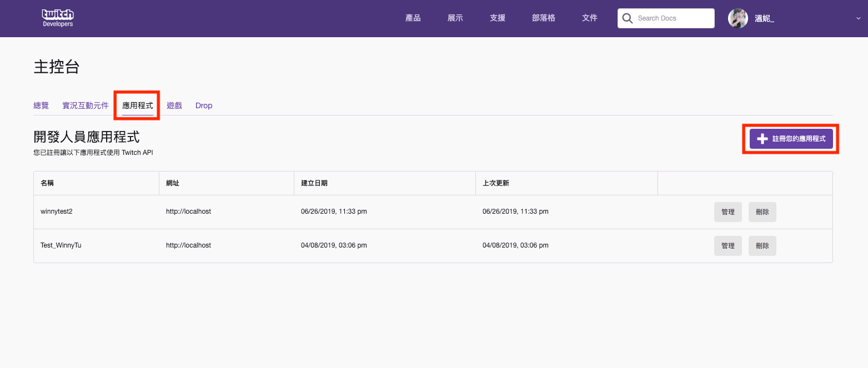This screenshot has height=368, width=868.
Task: Switch to the 實況互動元件 tab
Action: [x=86, y=105]
